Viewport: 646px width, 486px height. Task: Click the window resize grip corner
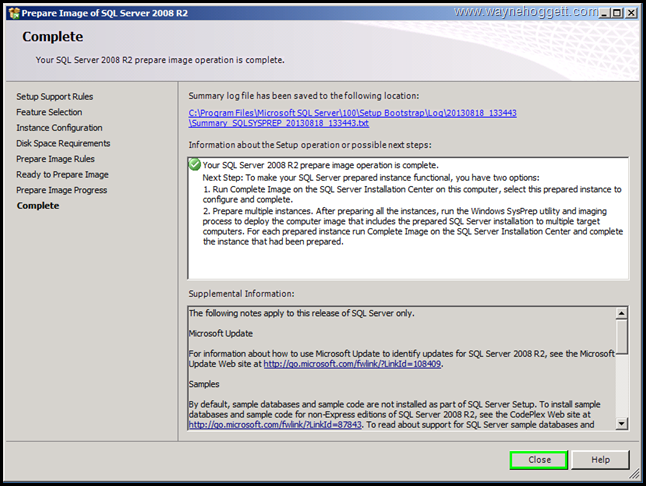[634, 474]
